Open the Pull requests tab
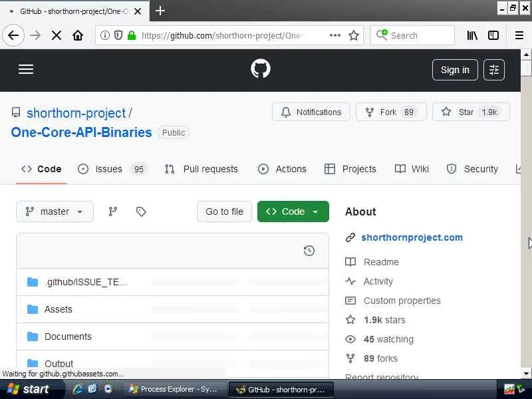532x399 pixels. [201, 169]
